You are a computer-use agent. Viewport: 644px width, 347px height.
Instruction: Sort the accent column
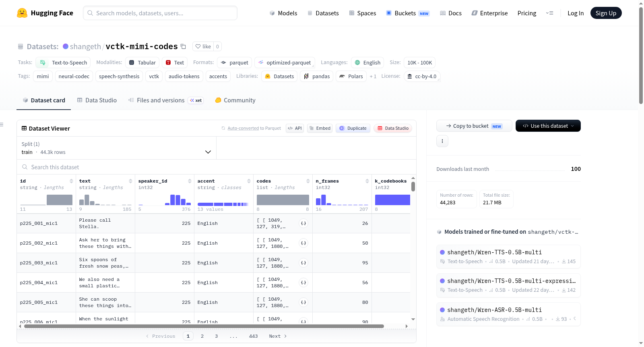(x=249, y=181)
